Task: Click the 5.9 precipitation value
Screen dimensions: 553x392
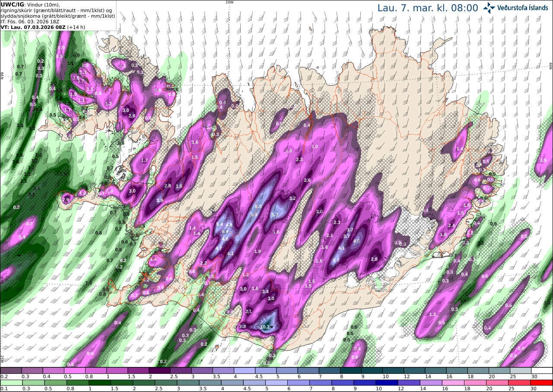Action: pos(254,215)
